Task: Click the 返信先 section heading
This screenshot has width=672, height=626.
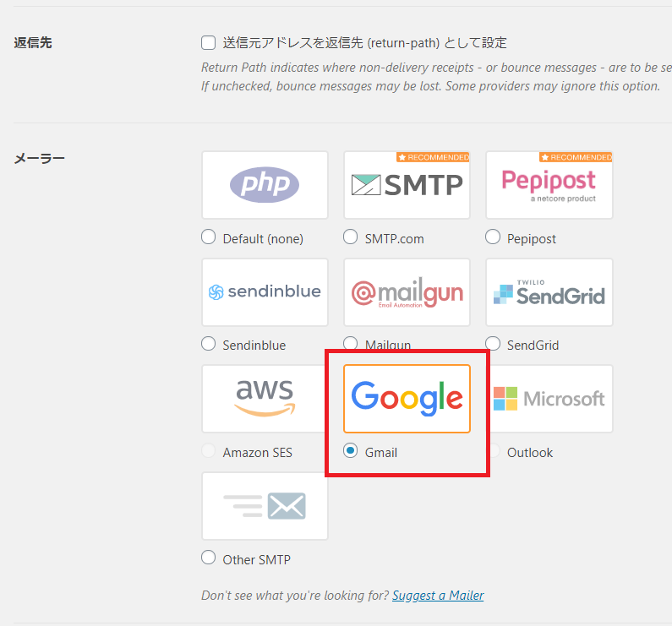Action: click(x=33, y=43)
